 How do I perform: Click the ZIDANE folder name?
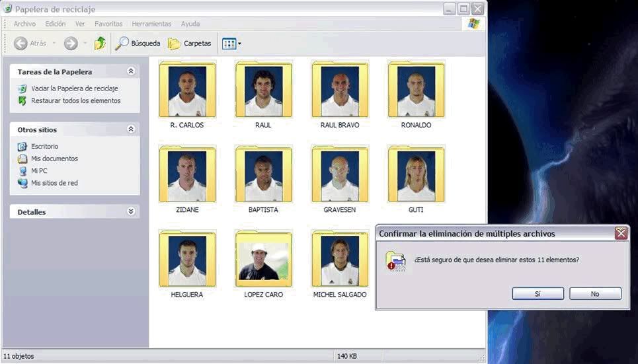click(x=187, y=210)
